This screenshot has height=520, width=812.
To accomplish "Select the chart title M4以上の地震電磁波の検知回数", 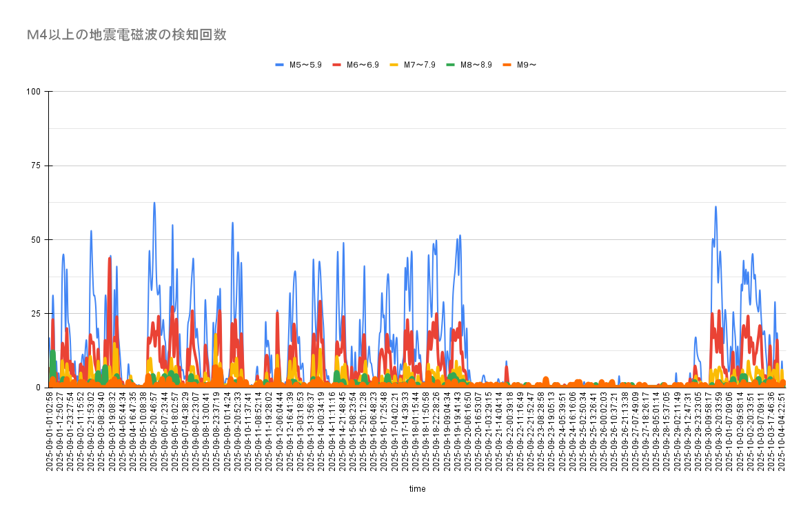I will coord(126,35).
